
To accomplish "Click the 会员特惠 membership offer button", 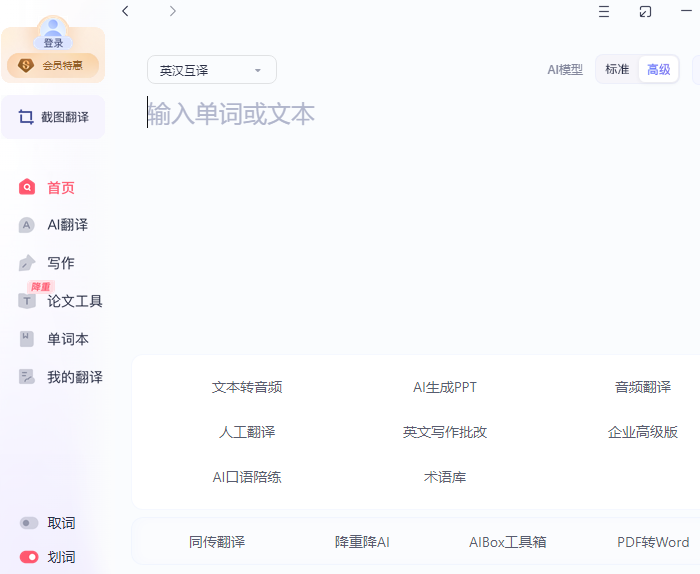I will [53, 66].
